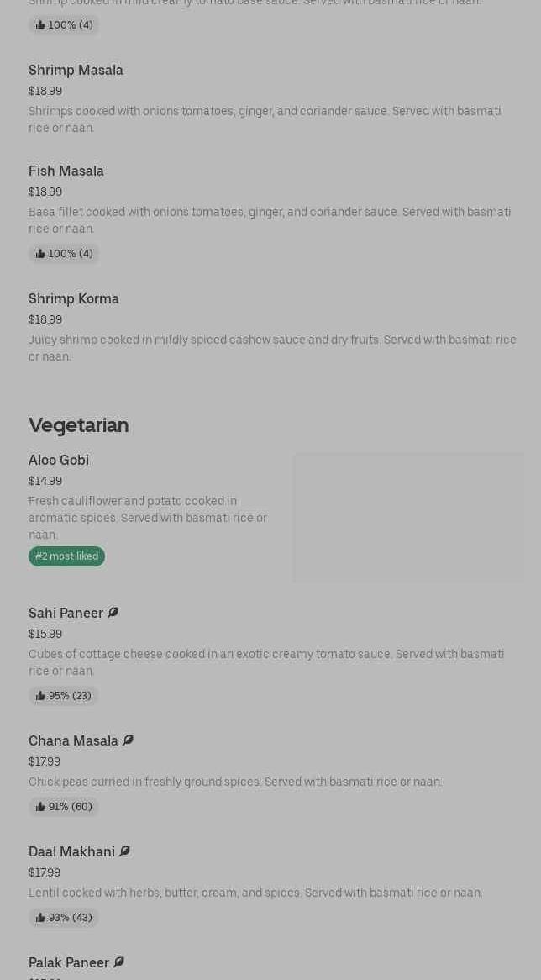Click the 91% (60) rating badge

pos(63,807)
